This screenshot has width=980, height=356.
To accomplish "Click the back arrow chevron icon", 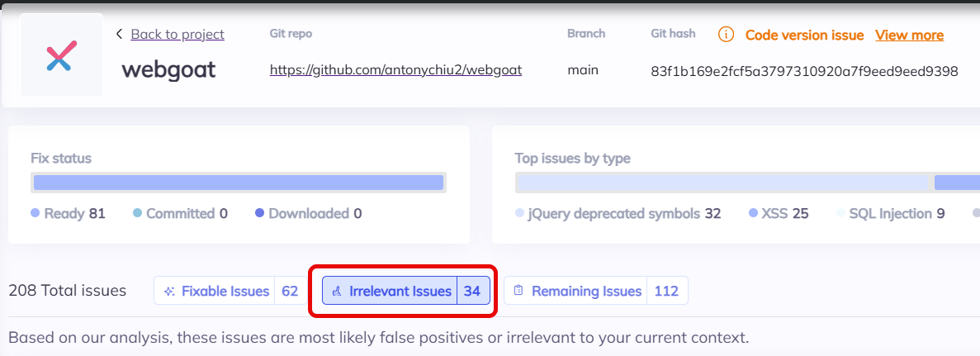I will pos(120,34).
